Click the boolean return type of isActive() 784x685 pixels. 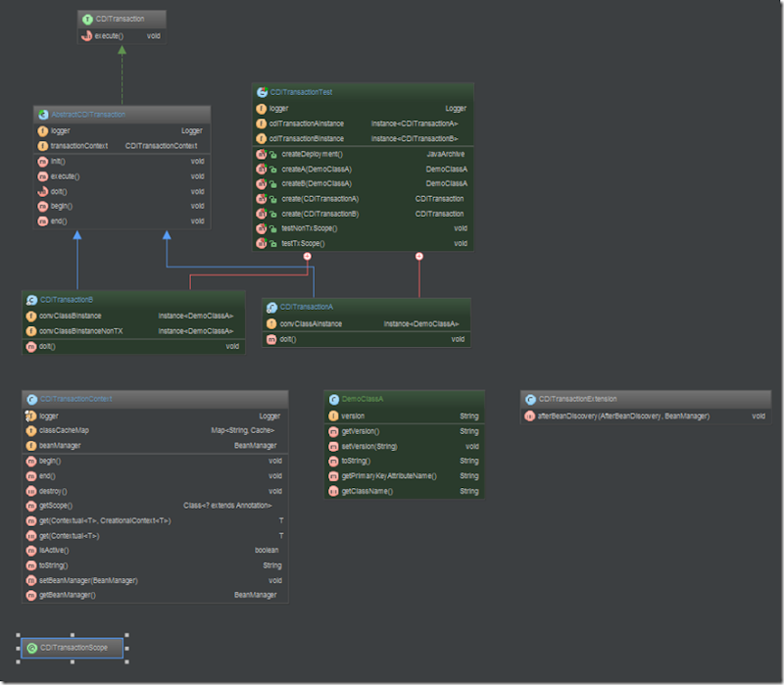[x=267, y=550]
